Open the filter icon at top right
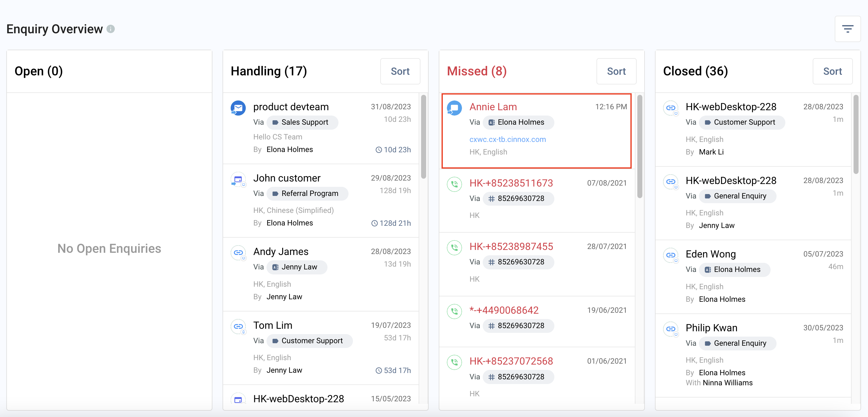 847,29
